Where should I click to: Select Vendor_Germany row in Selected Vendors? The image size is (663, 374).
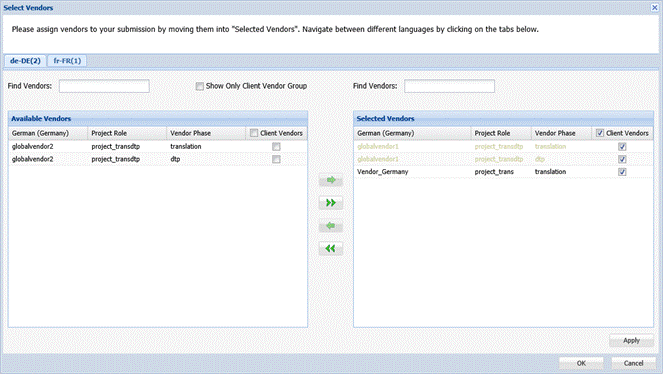tap(503, 172)
